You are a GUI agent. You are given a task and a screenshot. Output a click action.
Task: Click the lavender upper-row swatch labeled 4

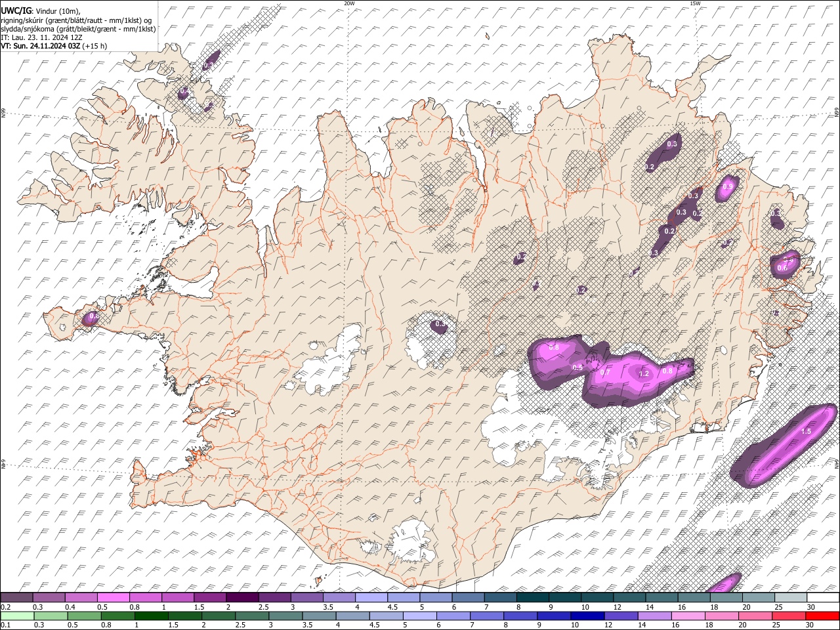click(x=371, y=598)
